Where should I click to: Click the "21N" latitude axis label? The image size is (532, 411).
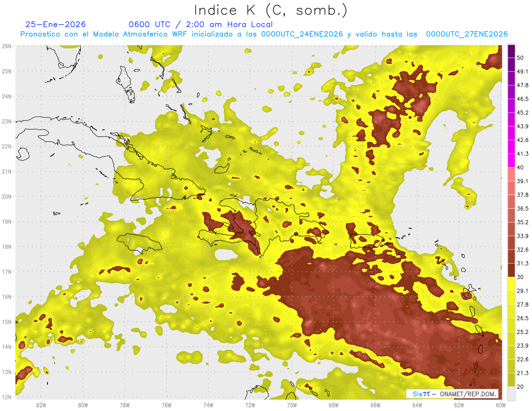pos(7,171)
